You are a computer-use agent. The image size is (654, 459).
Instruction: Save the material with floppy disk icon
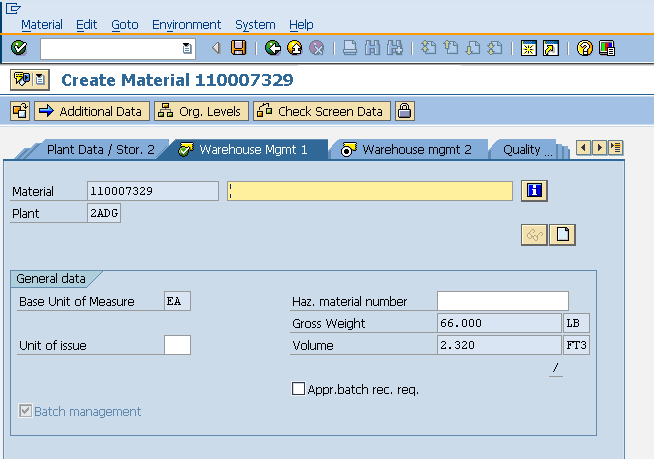coord(239,48)
